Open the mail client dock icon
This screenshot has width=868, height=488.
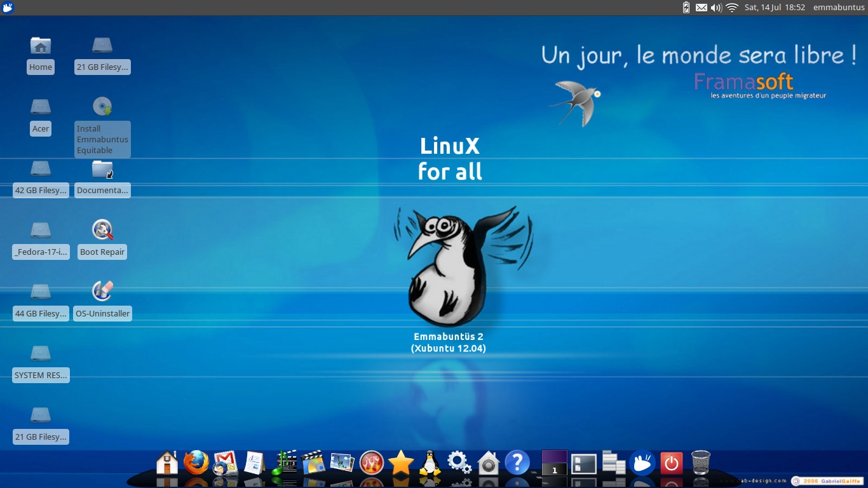point(226,463)
